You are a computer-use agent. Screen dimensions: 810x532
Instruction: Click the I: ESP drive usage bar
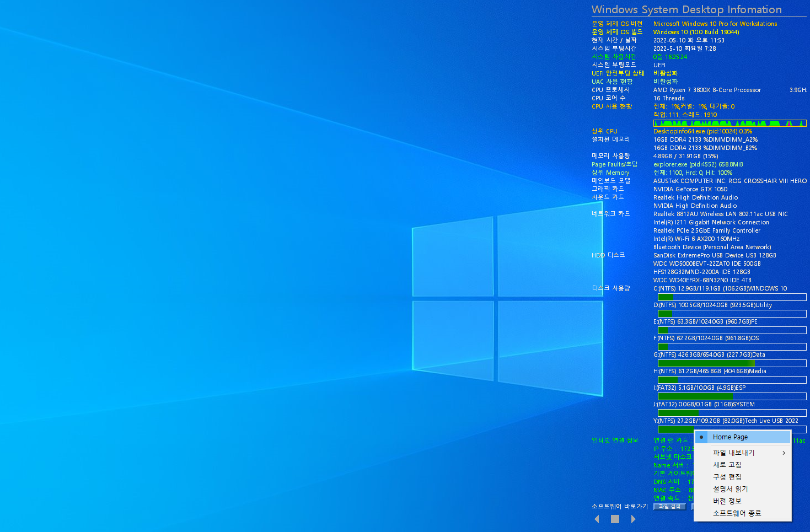pos(732,396)
